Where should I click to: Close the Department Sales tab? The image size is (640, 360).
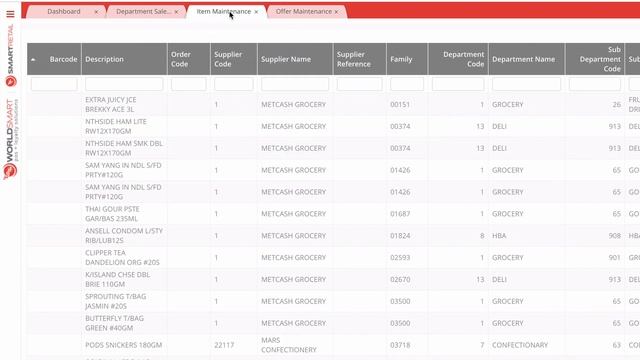click(176, 12)
